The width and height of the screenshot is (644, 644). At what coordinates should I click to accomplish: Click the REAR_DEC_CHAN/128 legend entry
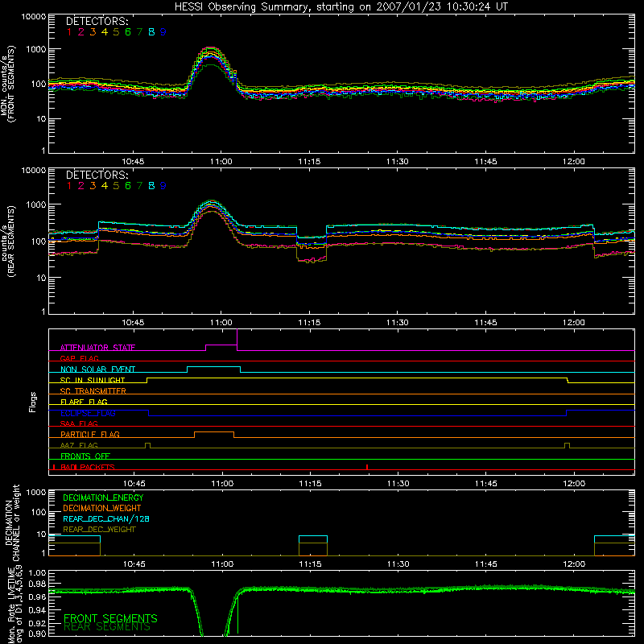[106, 519]
